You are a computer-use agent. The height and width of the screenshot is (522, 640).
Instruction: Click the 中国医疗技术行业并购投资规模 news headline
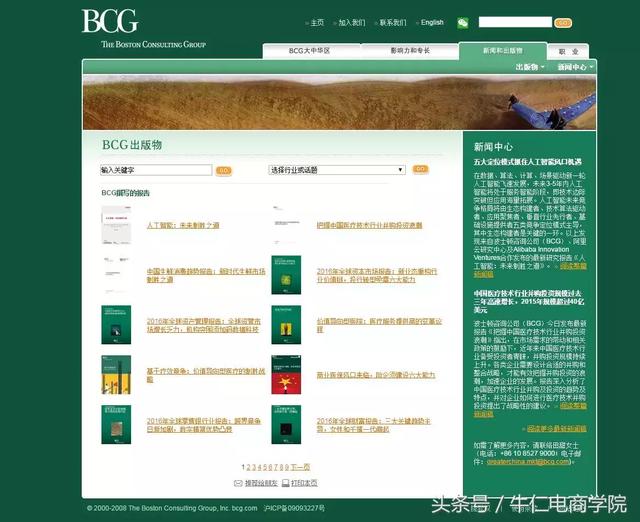pyautogui.click(x=529, y=302)
